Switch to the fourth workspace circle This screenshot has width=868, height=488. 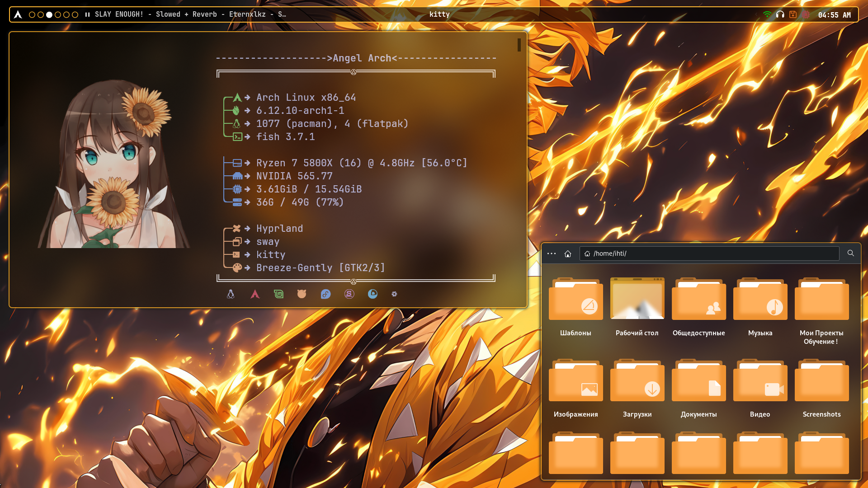[x=58, y=14]
